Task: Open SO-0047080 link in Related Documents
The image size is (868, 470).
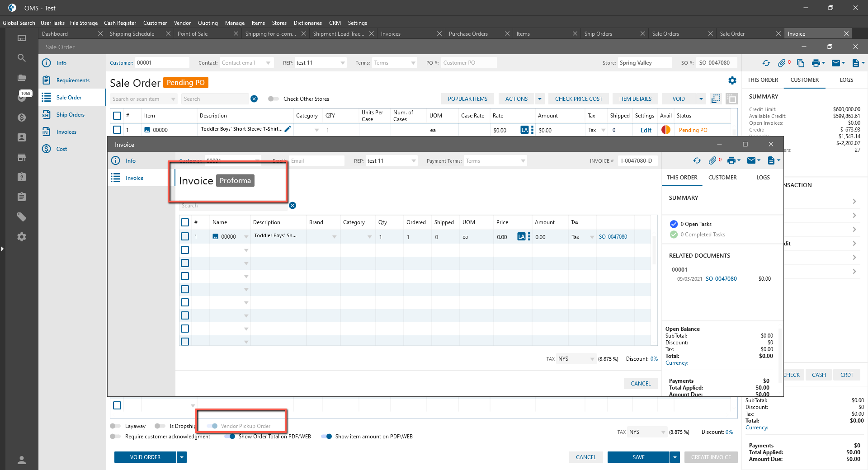Action: [x=721, y=279]
